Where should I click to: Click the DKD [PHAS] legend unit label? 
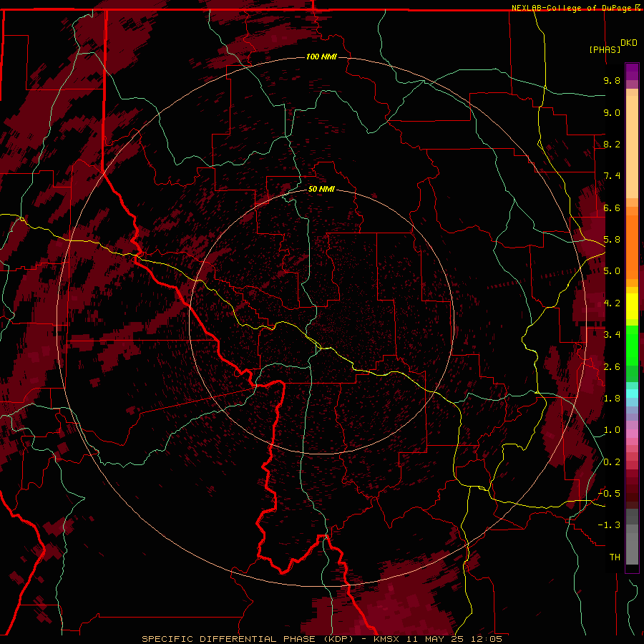pos(613,47)
